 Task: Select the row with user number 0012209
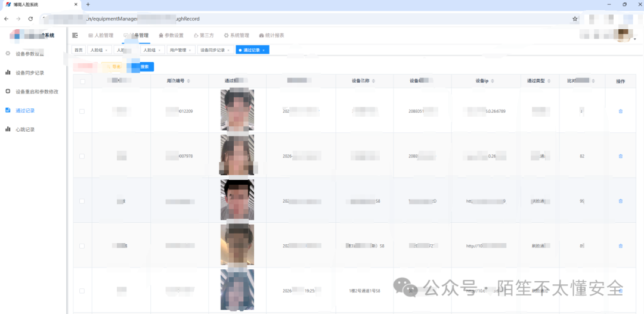click(82, 111)
